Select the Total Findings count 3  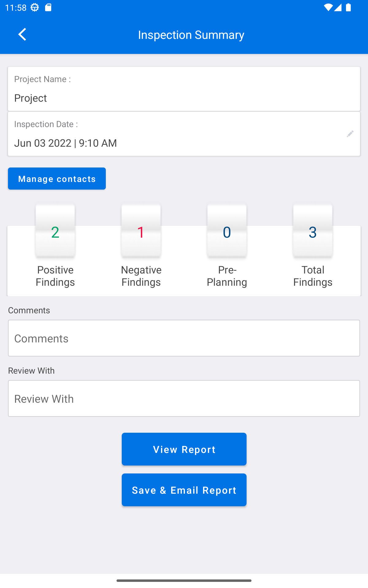click(x=313, y=232)
